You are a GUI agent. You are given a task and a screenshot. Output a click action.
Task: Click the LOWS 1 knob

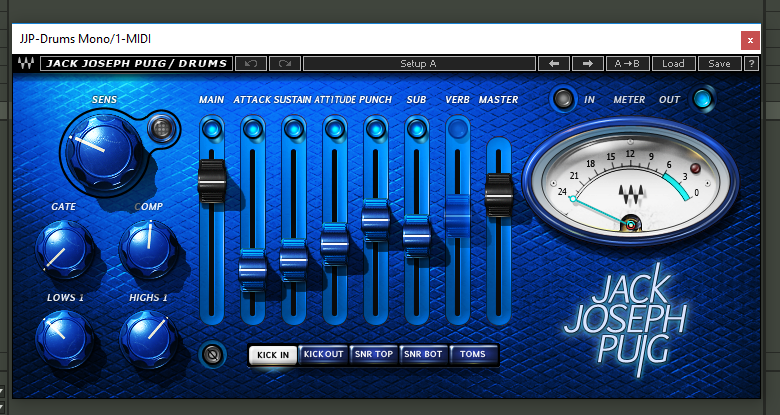coord(65,339)
